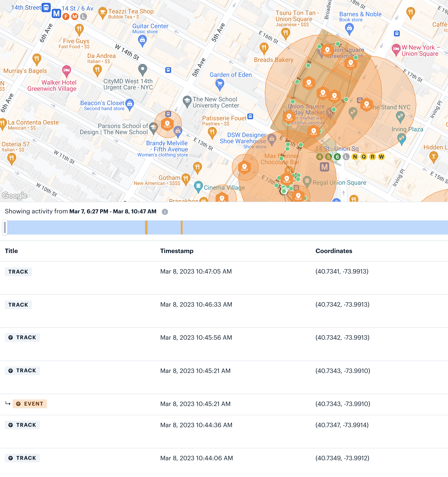
Task: Click the Breads Bakery restaurant pin
Action: tap(264, 48)
